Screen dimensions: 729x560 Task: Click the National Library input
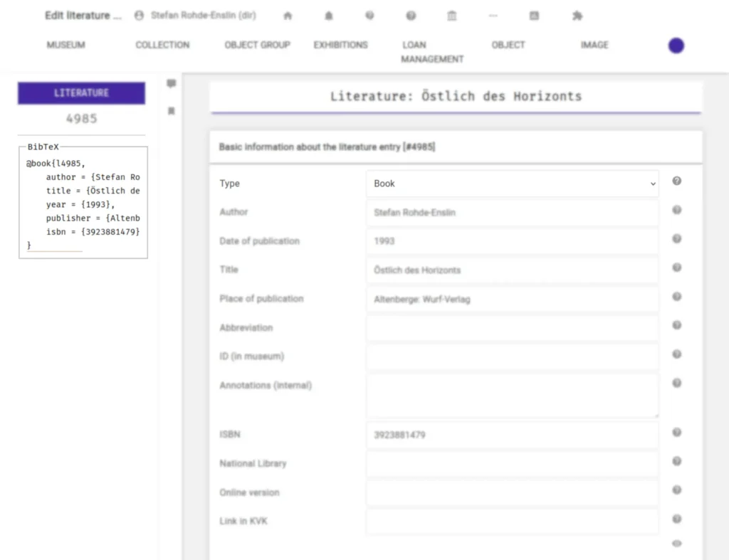click(x=513, y=464)
